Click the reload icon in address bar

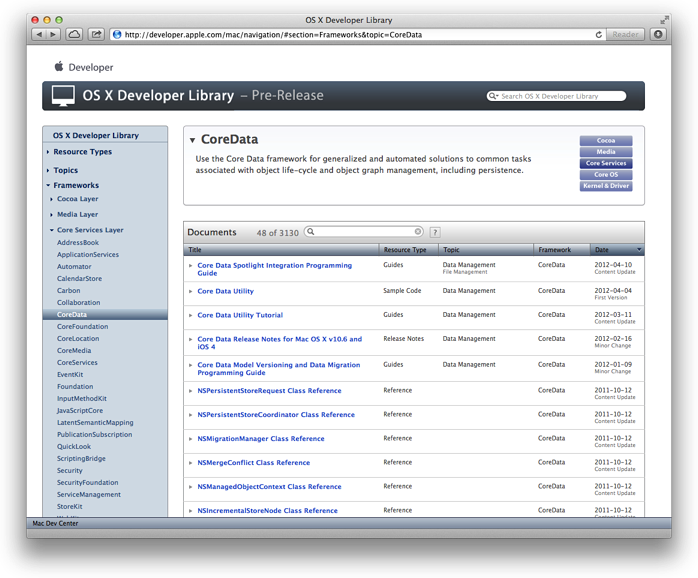click(x=599, y=35)
